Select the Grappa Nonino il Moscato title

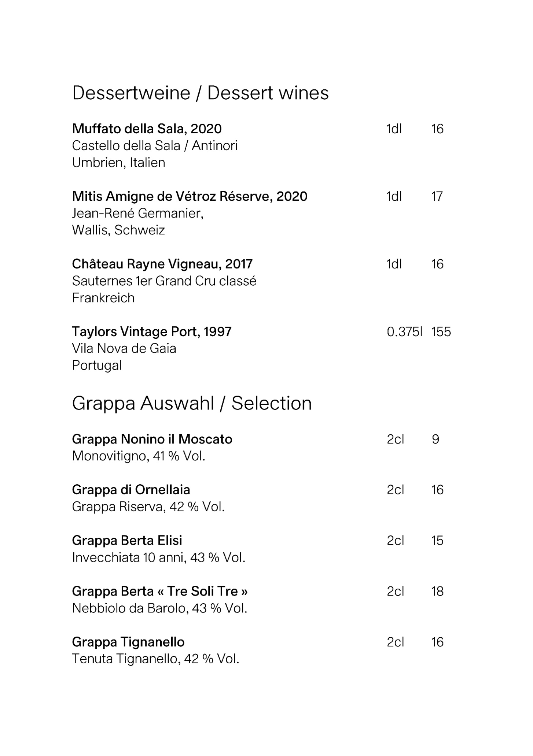point(152,439)
